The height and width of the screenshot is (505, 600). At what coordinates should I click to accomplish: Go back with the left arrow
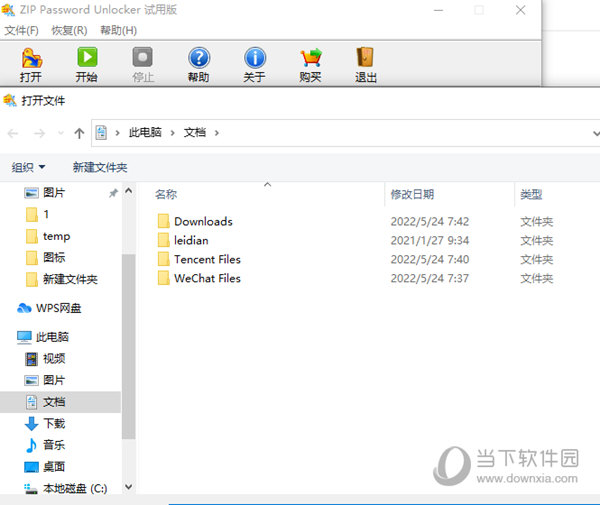coord(13,133)
